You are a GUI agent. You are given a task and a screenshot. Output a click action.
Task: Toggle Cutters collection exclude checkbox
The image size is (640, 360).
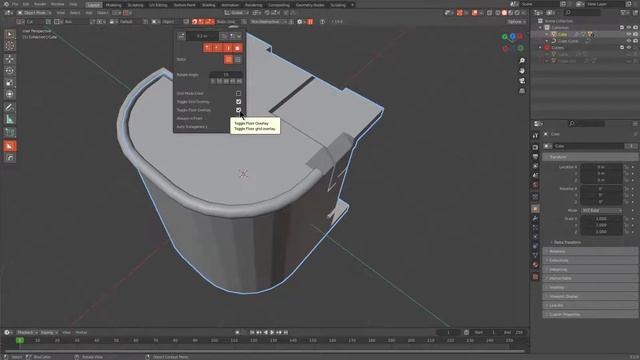(622, 47)
